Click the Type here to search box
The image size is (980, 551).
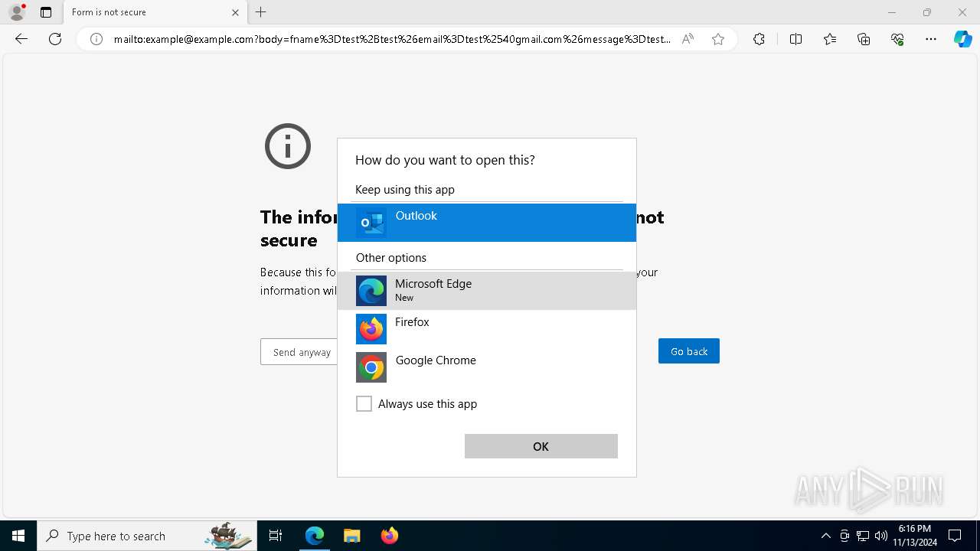coord(145,536)
